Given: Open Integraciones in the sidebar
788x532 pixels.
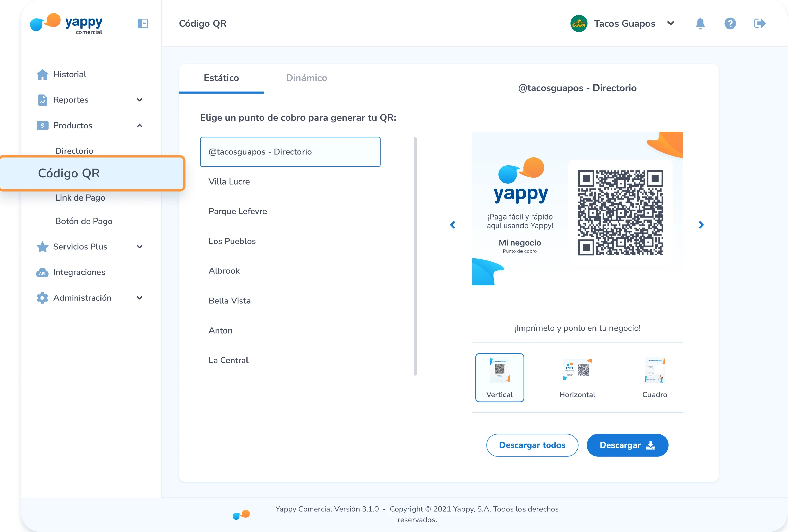Looking at the screenshot, I should (x=79, y=272).
